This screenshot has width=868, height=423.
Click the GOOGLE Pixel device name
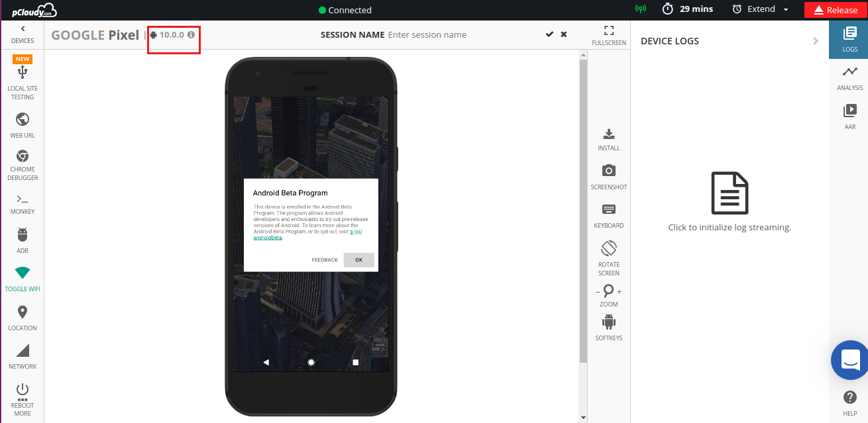point(95,35)
